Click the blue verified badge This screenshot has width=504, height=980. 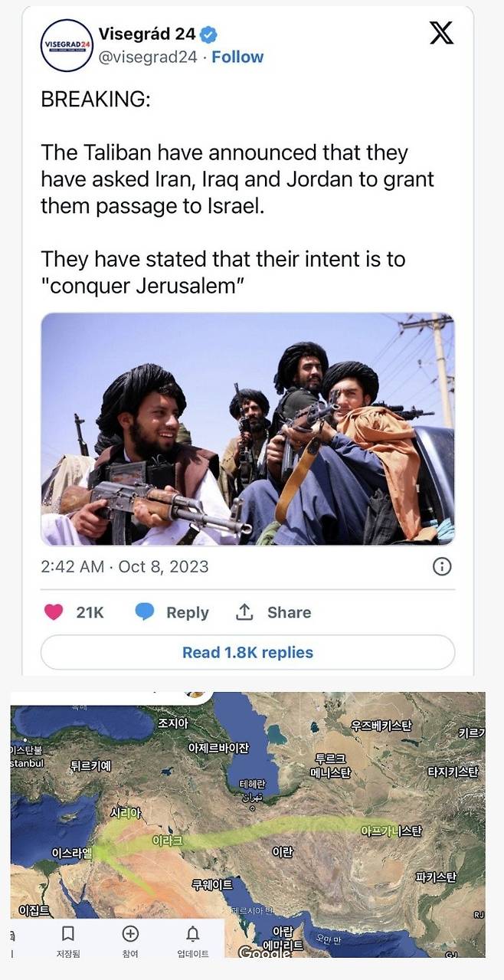tap(208, 34)
